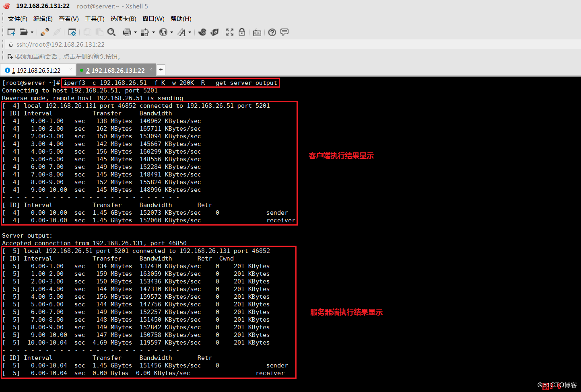This screenshot has width=581, height=392.
Task: Select tab 2 192.168.26.131:22
Action: (115, 70)
